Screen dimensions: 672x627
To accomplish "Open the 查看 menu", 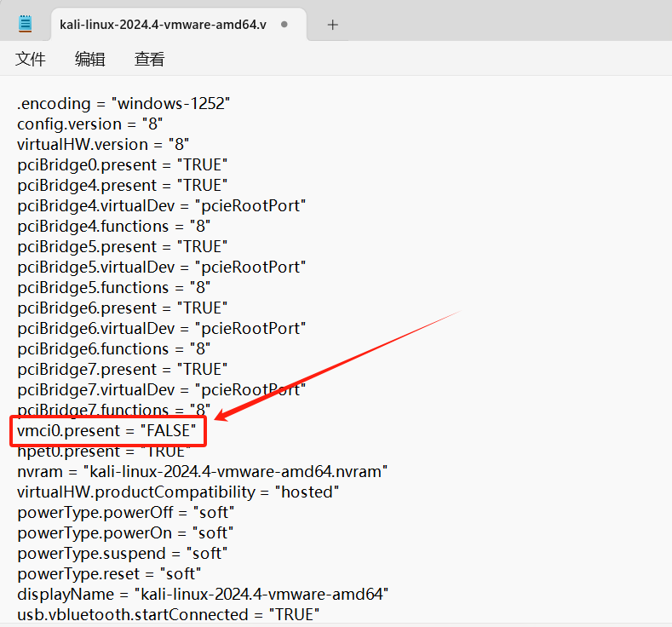I will (x=150, y=59).
